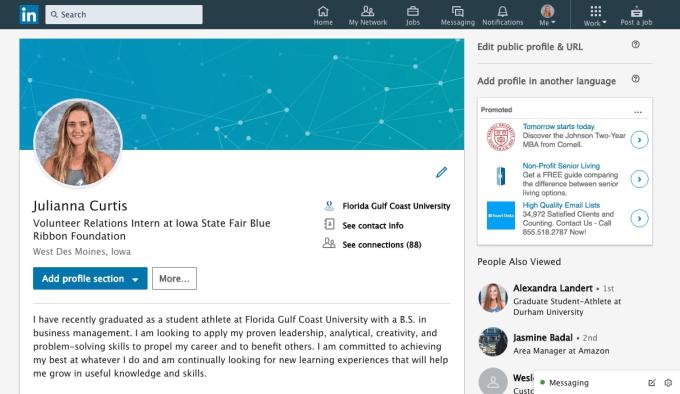
Task: Open See contact info link
Action: pyautogui.click(x=373, y=225)
